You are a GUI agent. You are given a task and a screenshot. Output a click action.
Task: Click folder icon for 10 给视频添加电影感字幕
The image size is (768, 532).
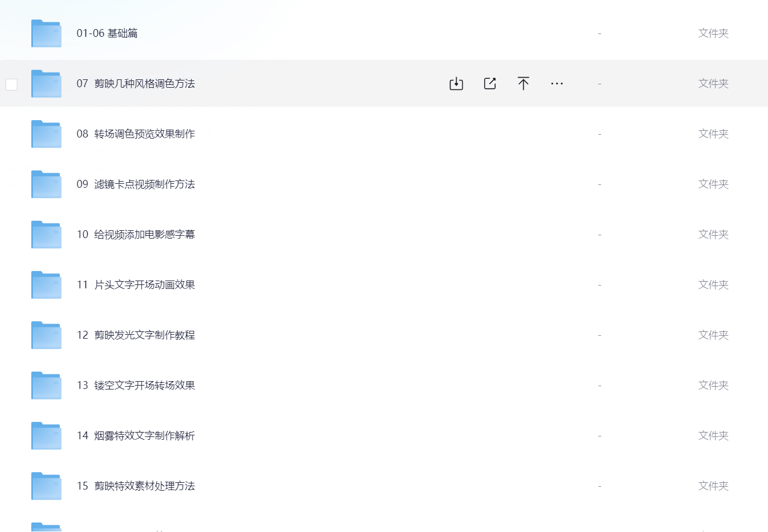pyautogui.click(x=46, y=235)
